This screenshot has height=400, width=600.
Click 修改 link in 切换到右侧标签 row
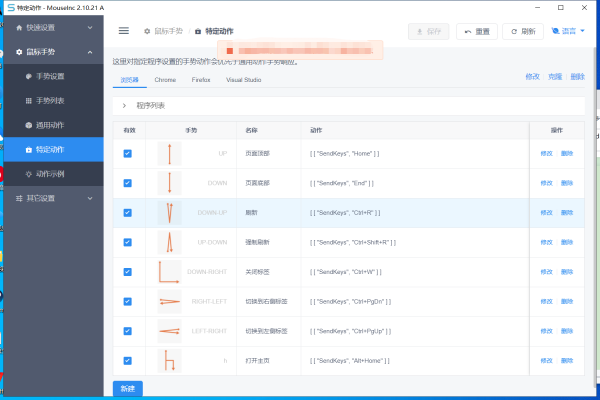[x=546, y=302]
